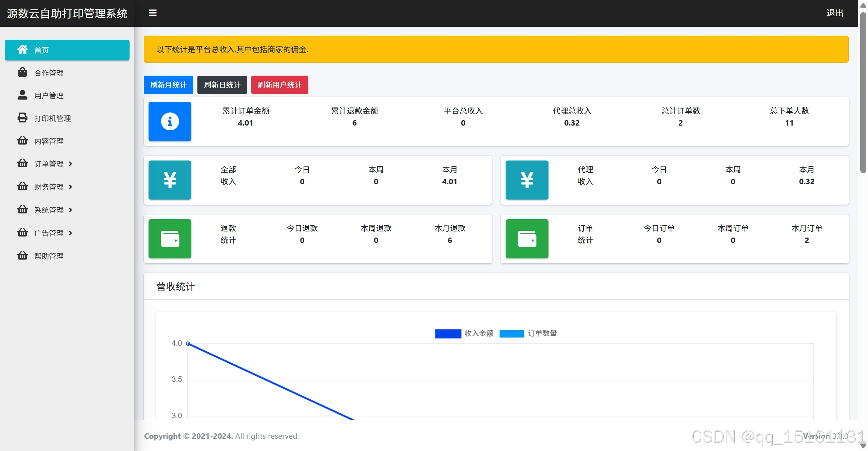
Task: Click the bag icon for 合作管理
Action: click(x=22, y=72)
